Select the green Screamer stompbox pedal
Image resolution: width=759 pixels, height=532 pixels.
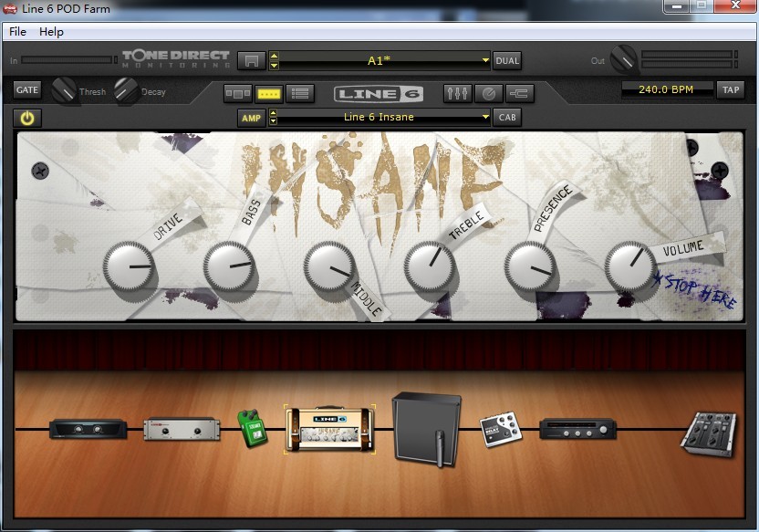[252, 429]
